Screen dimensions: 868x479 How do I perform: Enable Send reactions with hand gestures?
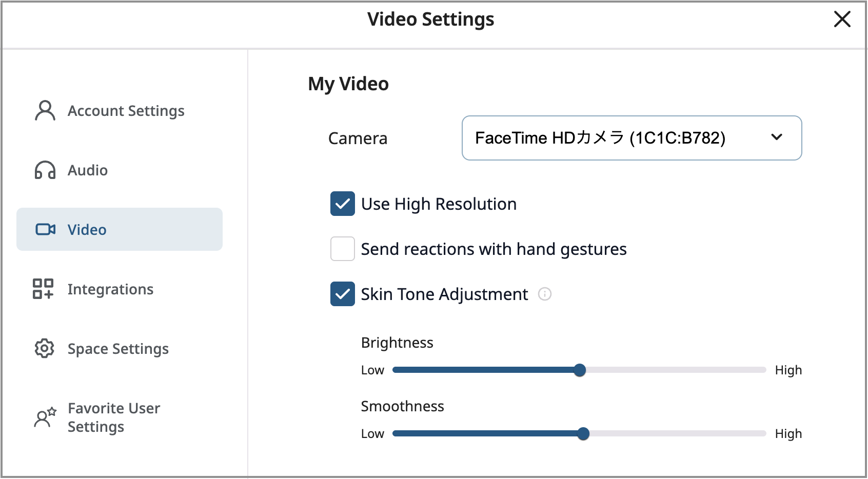342,249
